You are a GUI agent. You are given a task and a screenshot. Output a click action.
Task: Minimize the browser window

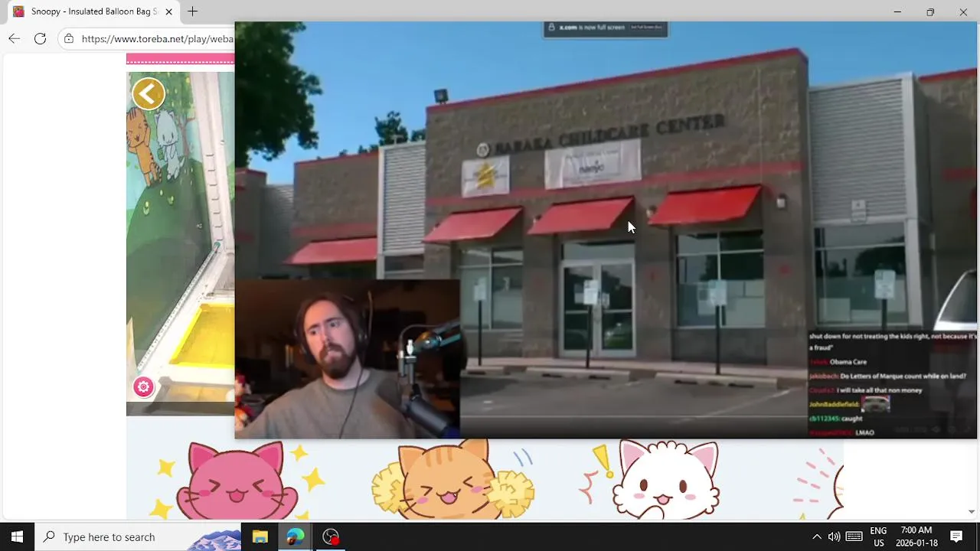click(897, 11)
